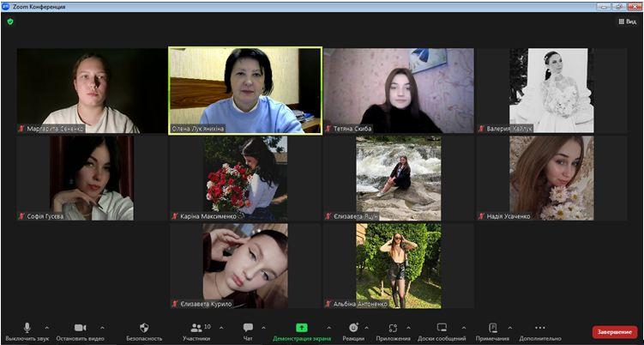Expand arrow next to Реакции
This screenshot has width=644, height=345.
click(x=366, y=328)
